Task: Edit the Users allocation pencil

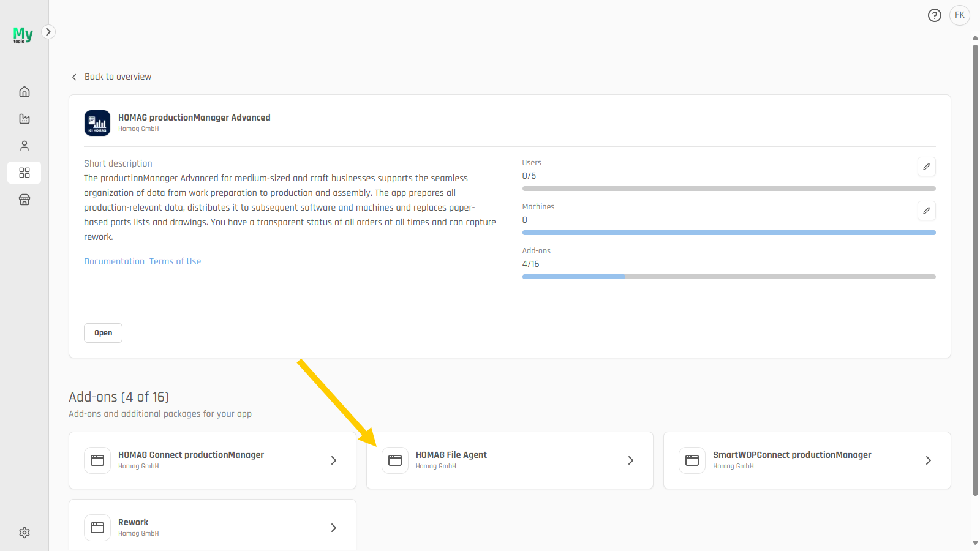Action: 927,167
